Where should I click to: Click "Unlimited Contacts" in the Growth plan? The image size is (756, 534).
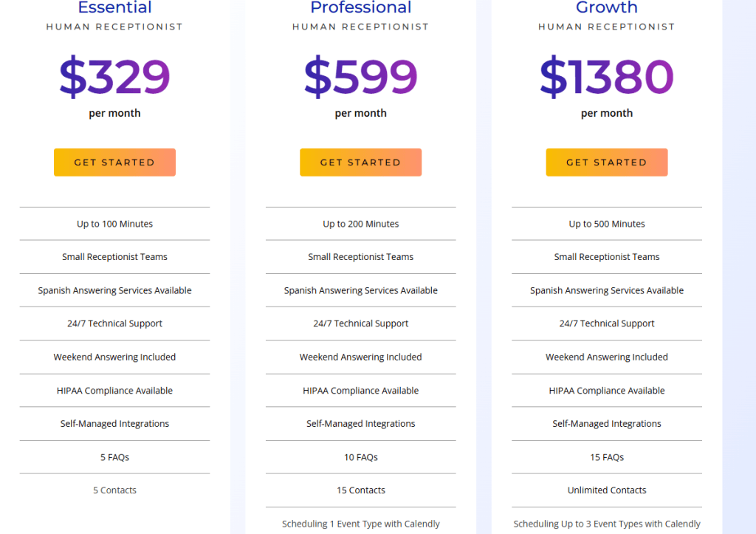point(606,490)
